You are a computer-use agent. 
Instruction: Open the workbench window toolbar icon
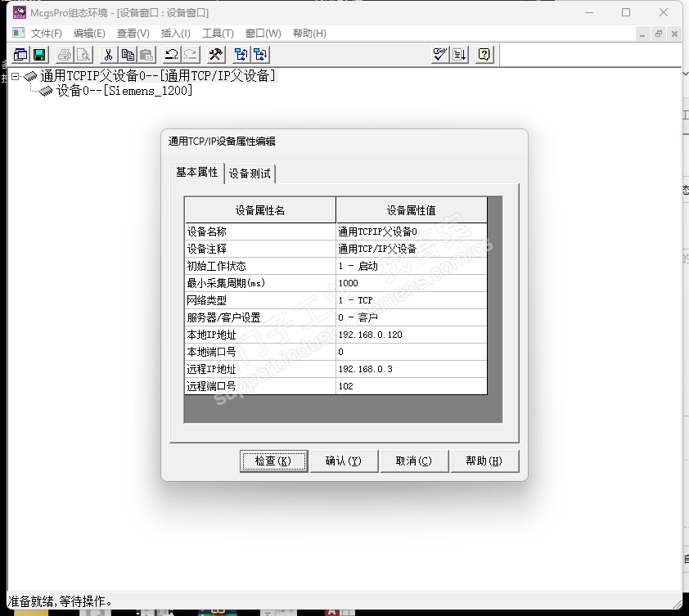coord(20,55)
